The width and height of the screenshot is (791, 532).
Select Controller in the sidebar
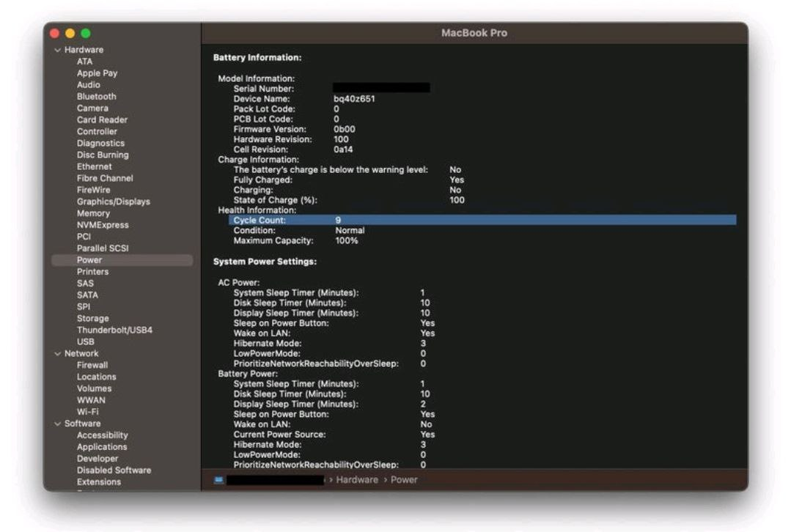(x=97, y=131)
